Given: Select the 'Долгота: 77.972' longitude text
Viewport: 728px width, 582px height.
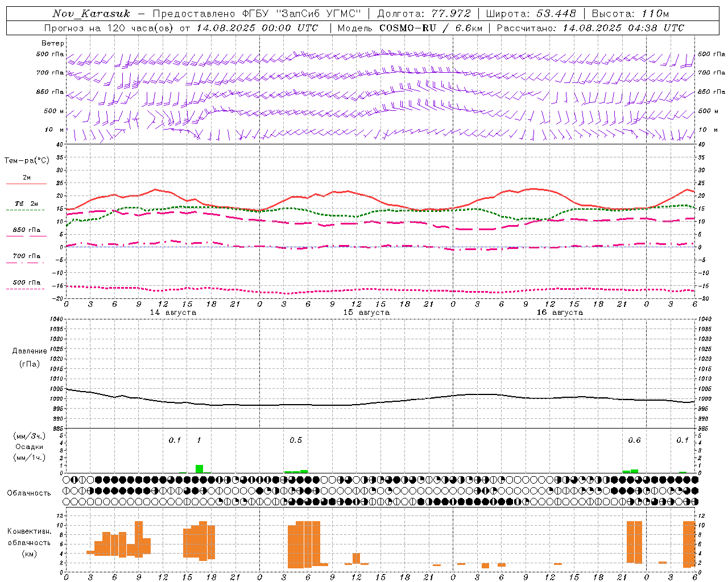Looking at the screenshot, I should pos(424,14).
